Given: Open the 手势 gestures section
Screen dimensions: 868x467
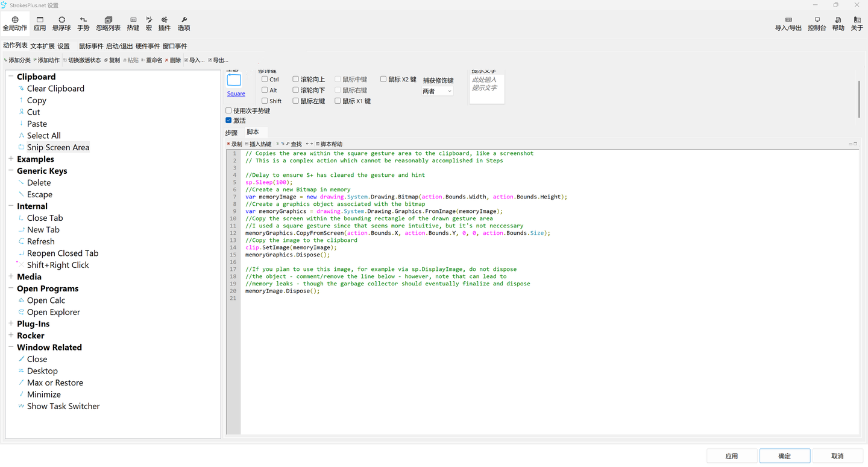Looking at the screenshot, I should tap(83, 24).
